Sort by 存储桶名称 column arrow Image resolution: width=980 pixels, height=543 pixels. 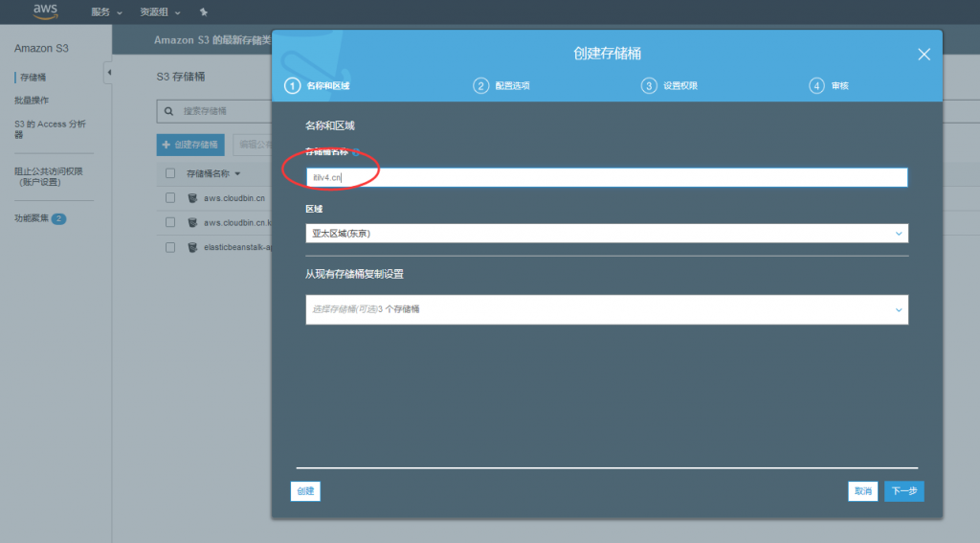pyautogui.click(x=237, y=174)
